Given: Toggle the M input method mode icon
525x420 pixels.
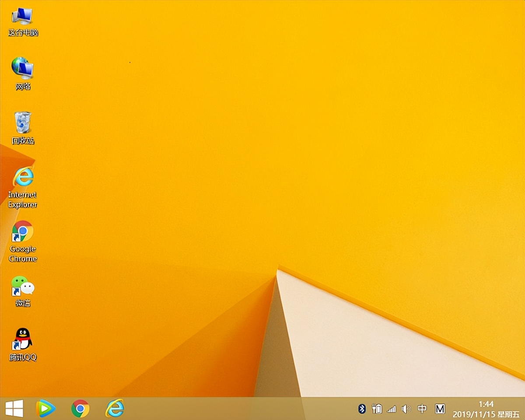Looking at the screenshot, I should 440,409.
